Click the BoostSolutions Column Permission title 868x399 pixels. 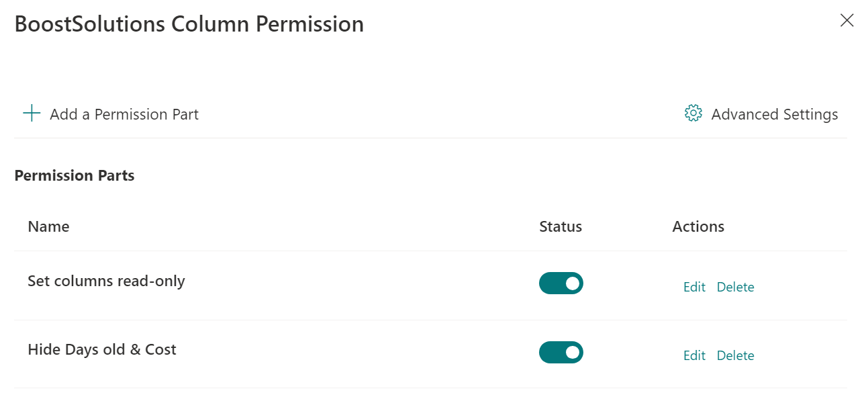pyautogui.click(x=189, y=24)
